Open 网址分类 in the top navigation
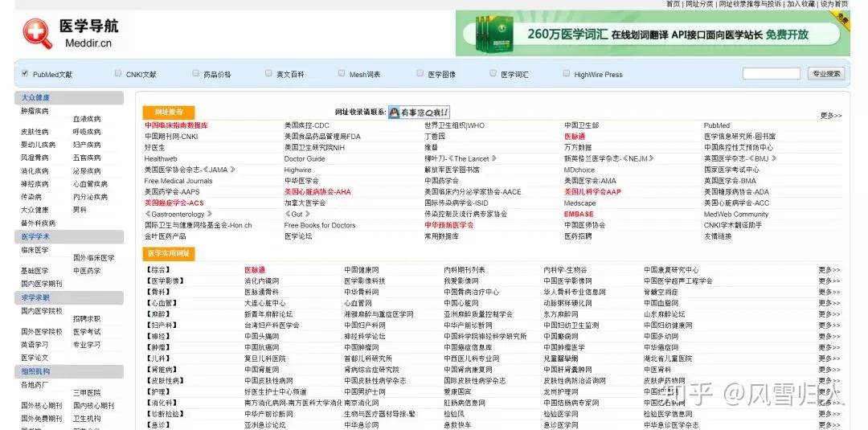Screen dimensions: 868x430 click(699, 4)
